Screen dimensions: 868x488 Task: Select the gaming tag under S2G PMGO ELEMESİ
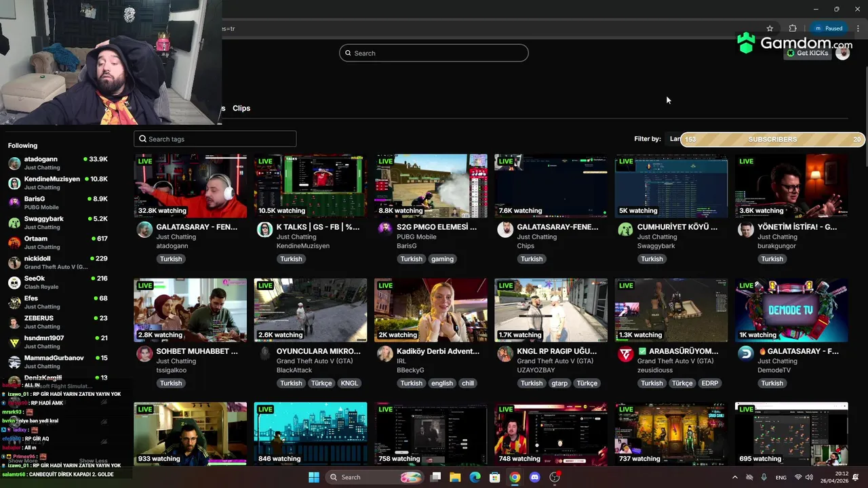point(442,259)
